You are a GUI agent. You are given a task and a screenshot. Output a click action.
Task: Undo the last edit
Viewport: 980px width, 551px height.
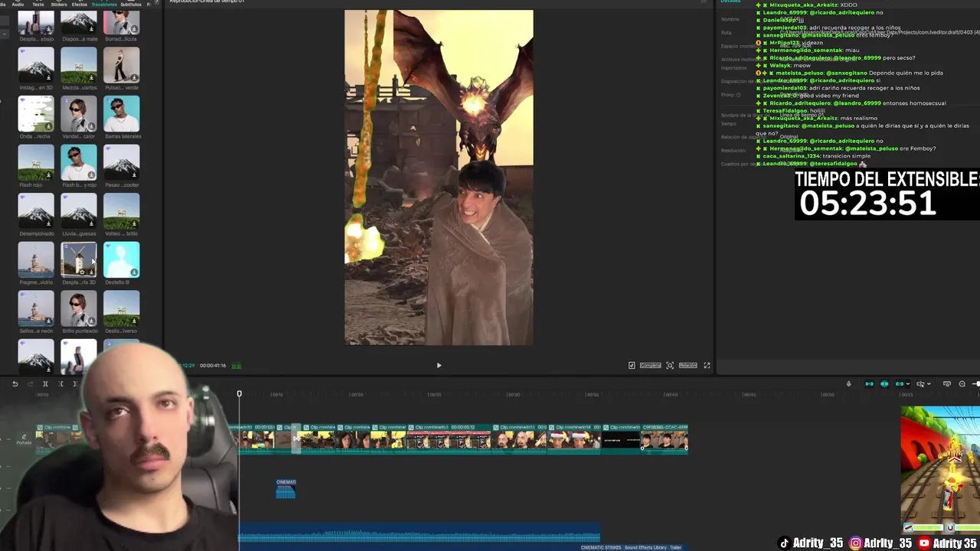click(15, 384)
